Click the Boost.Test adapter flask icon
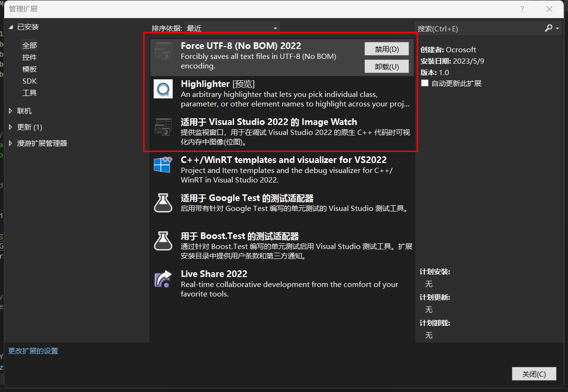 (163, 241)
